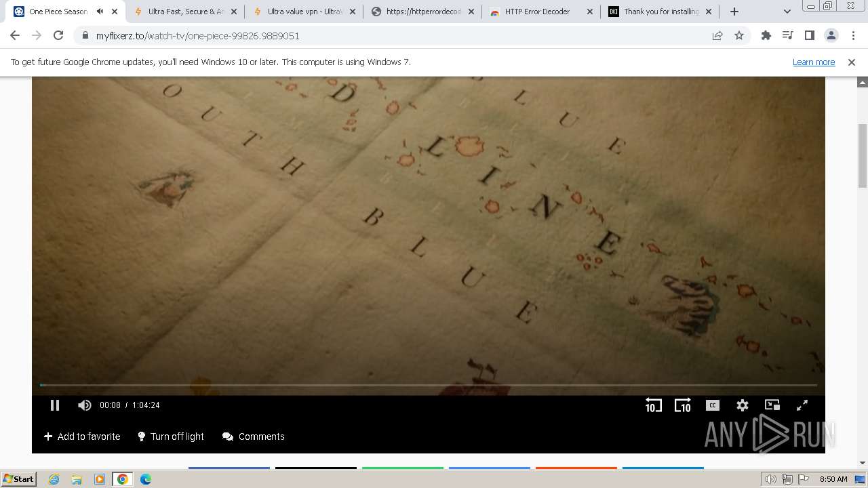Open Windows Media Player from taskbar
The width and height of the screenshot is (868, 488).
pos(100,479)
